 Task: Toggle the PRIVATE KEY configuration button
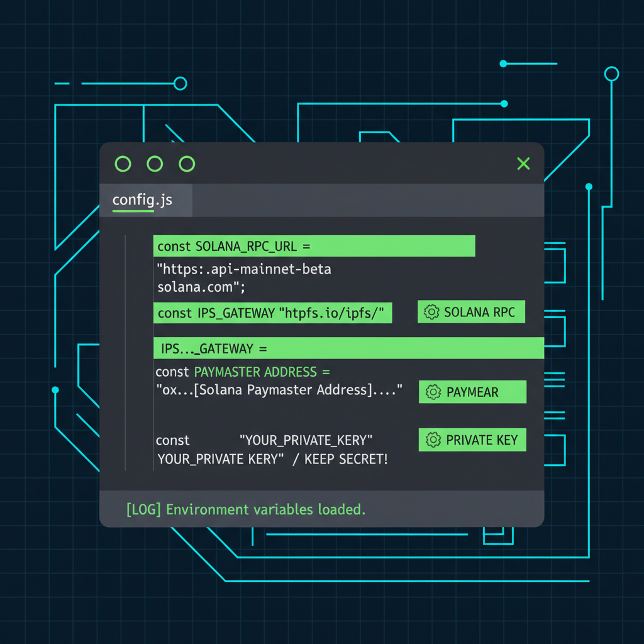472,440
